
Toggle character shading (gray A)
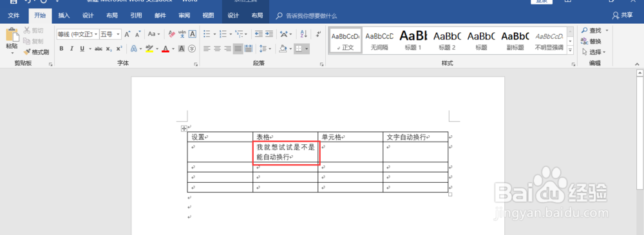tap(182, 49)
